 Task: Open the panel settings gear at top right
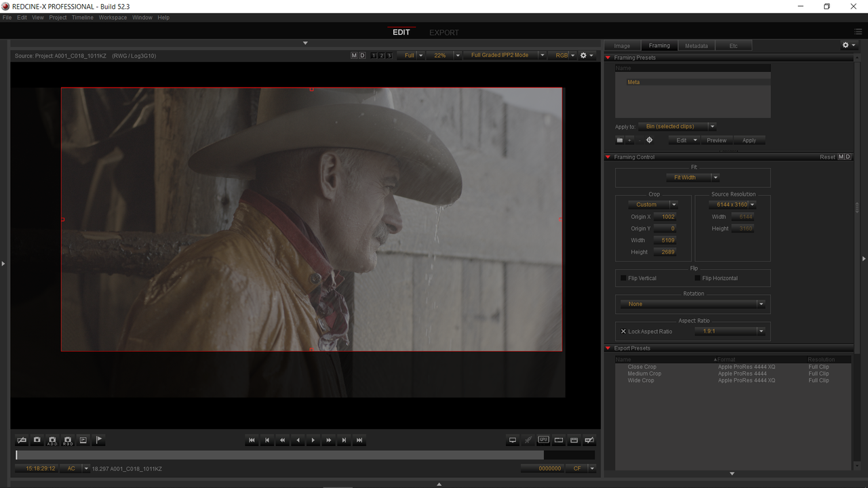(x=848, y=45)
